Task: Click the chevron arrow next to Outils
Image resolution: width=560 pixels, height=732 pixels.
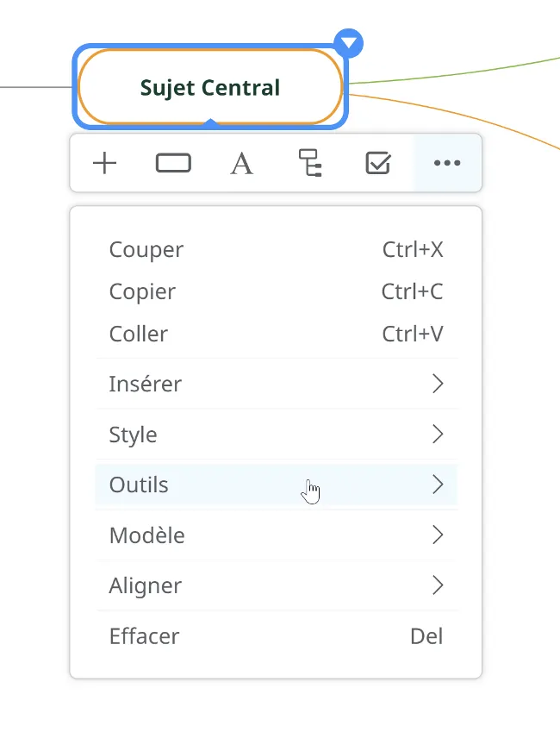Action: 438,485
